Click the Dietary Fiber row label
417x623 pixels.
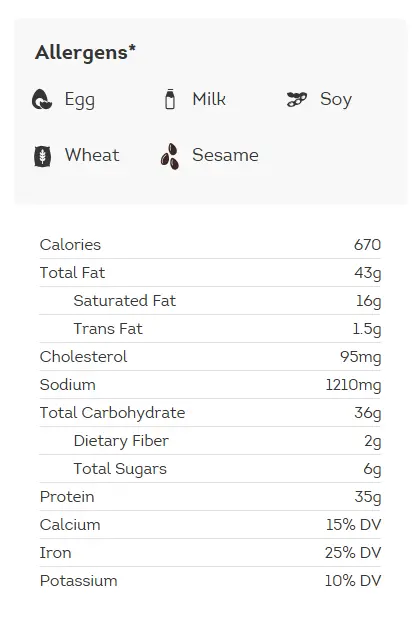click(x=121, y=441)
